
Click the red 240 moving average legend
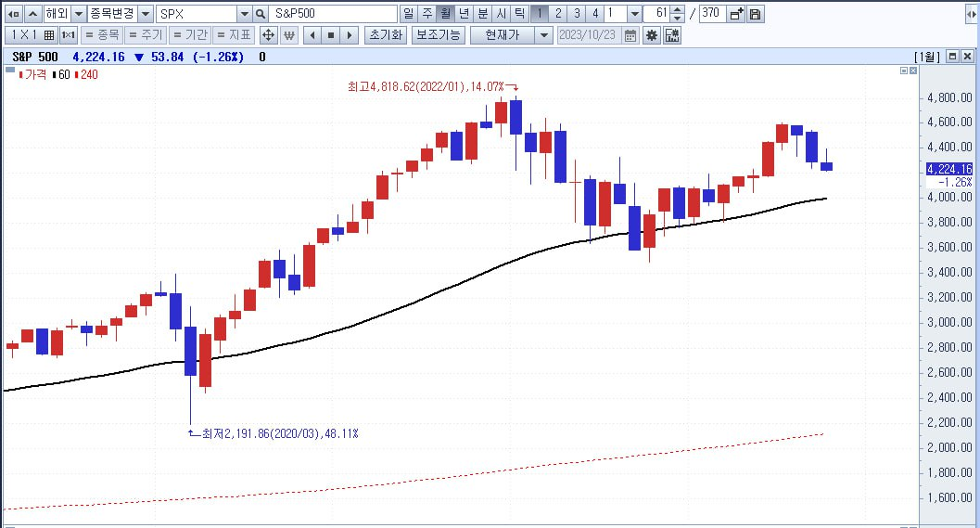(86, 74)
